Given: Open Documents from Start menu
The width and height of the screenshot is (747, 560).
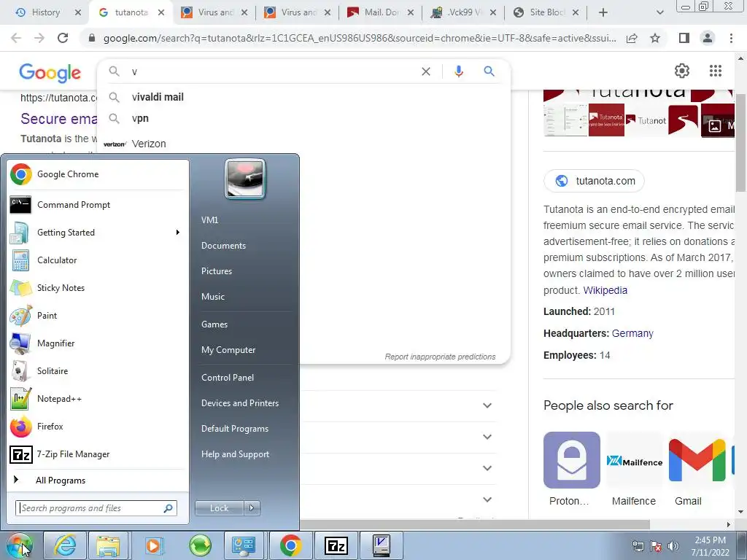Looking at the screenshot, I should 223,246.
